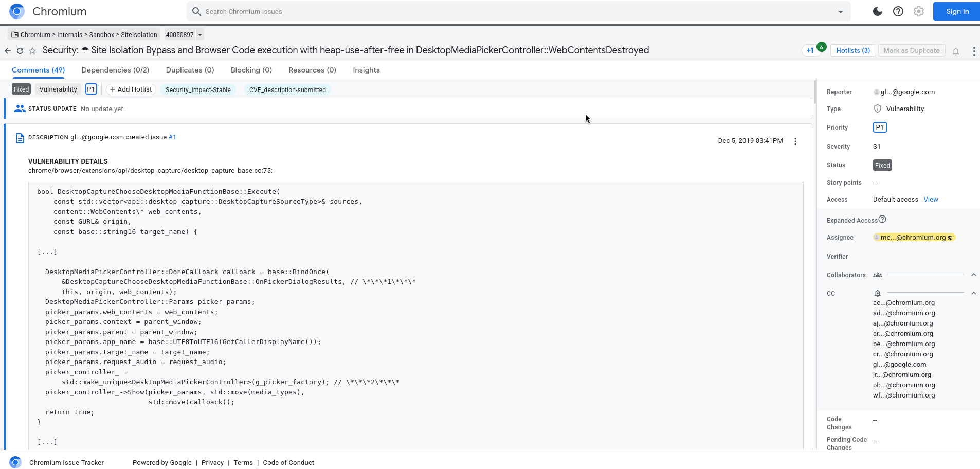Open Powered by Google footer link
The height and width of the screenshot is (469, 980).
coord(162,462)
